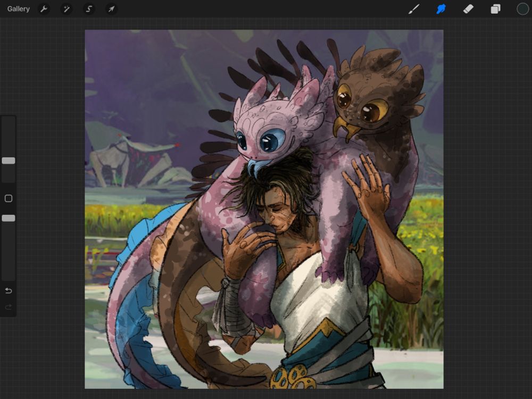Click the brush size slider handle
Screen dimensions: 532x399
click(9, 161)
